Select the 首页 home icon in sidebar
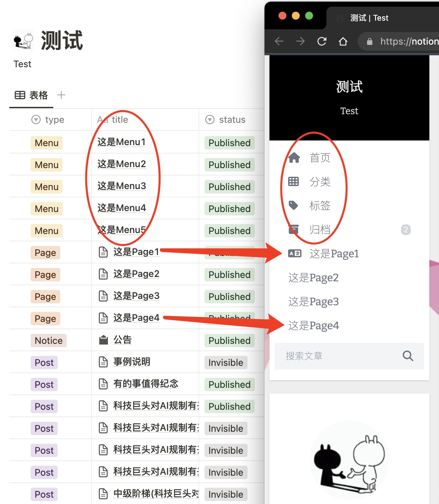439x504 pixels. click(294, 158)
